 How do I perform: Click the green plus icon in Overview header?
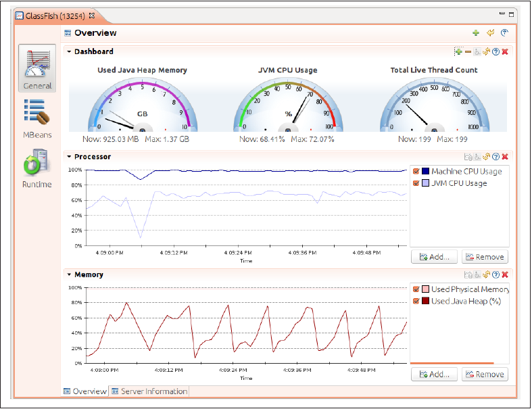476,33
